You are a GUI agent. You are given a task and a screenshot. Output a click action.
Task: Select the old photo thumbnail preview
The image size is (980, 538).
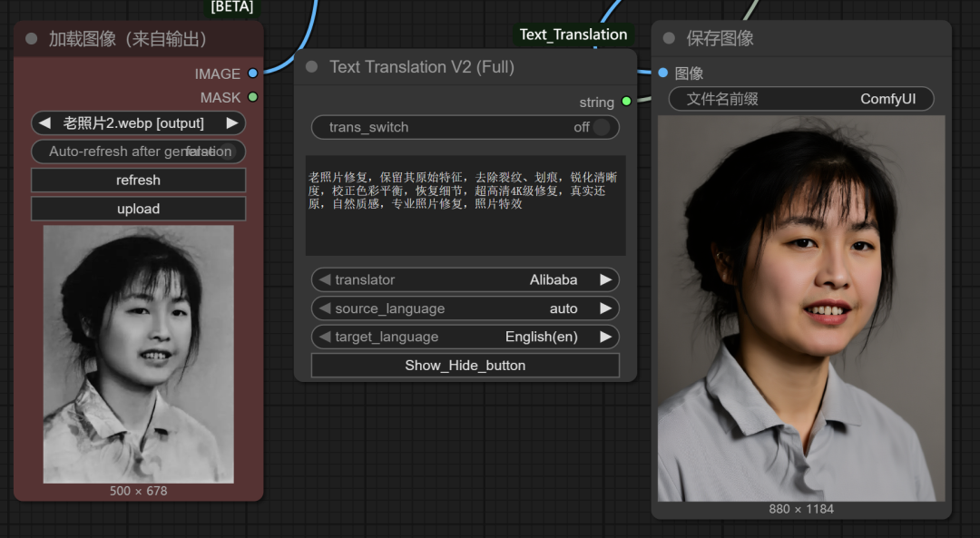pos(137,354)
